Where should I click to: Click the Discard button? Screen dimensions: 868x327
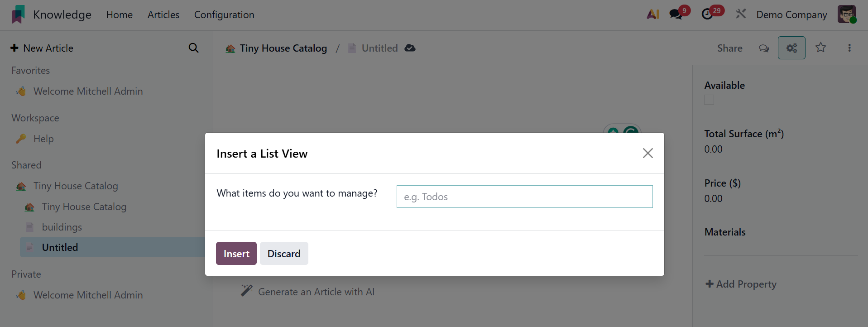pos(284,254)
